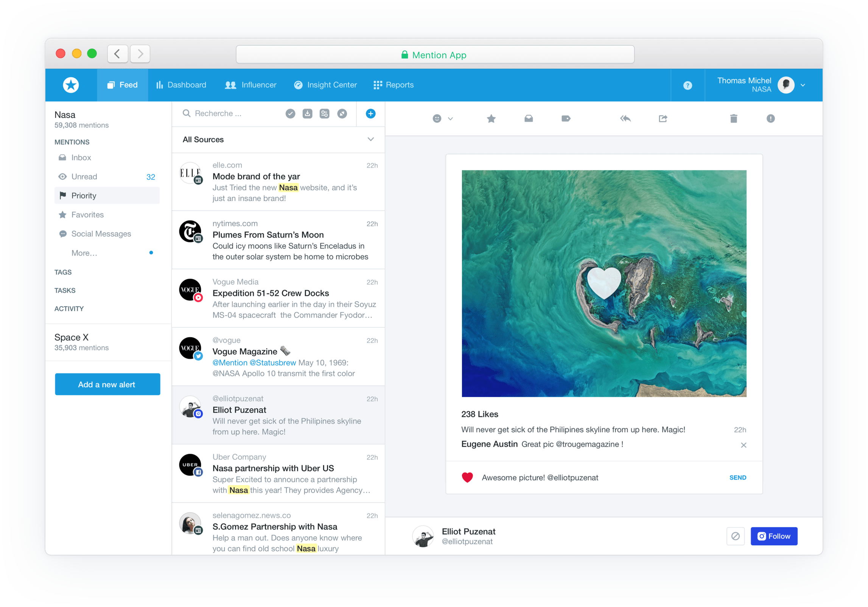
Task: Click the Follow button for Elliot Puzenat
Action: pyautogui.click(x=774, y=536)
